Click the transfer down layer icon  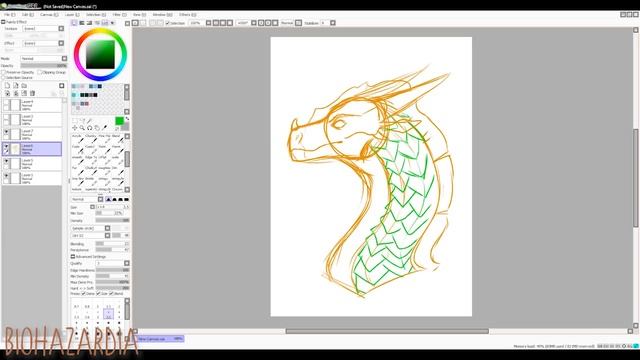[7, 93]
